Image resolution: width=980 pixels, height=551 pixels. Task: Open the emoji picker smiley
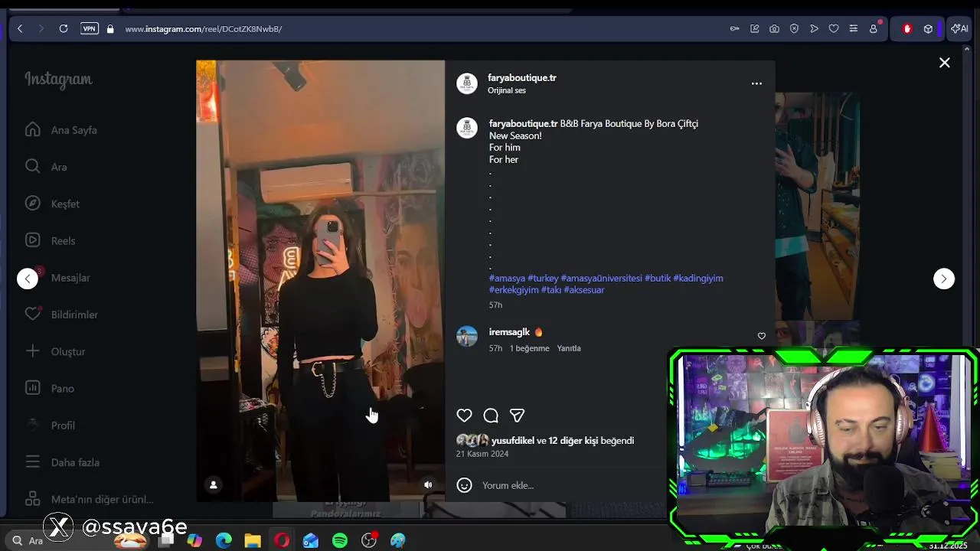pos(464,485)
